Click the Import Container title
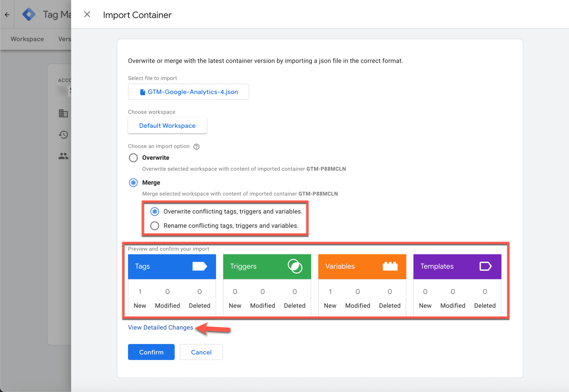 tap(137, 15)
